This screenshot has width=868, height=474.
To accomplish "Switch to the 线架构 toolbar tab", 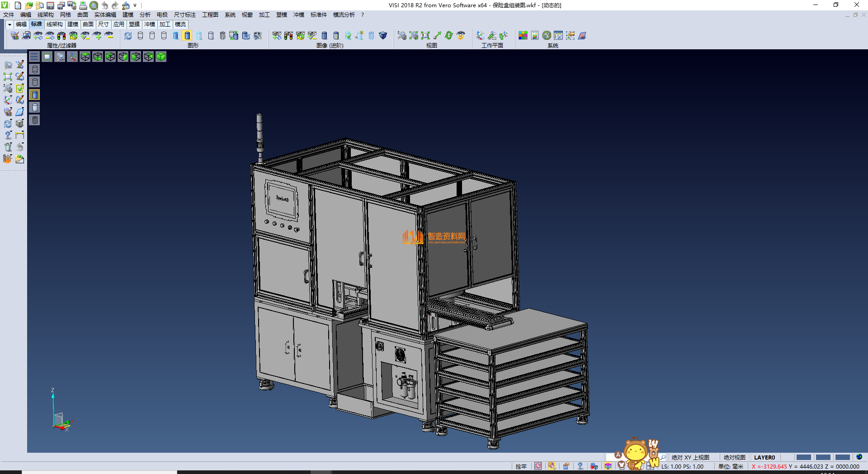I will click(x=54, y=24).
